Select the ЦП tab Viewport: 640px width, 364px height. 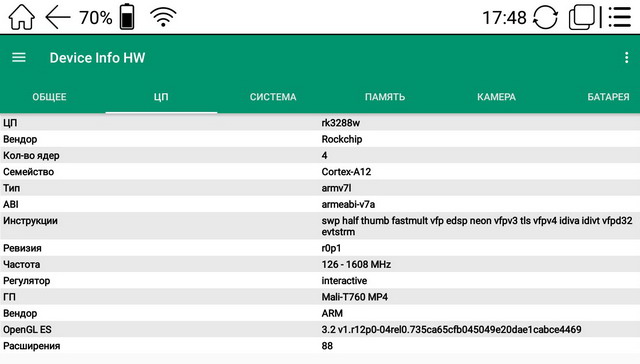161,97
